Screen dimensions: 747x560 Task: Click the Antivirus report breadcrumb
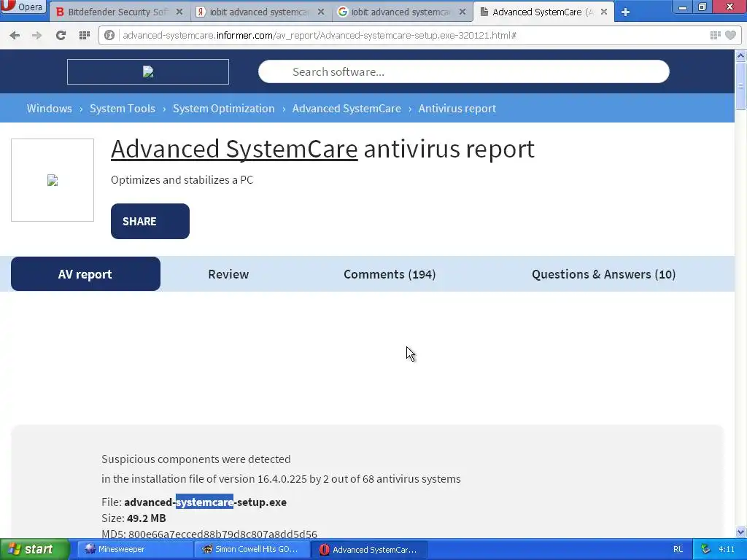(x=457, y=109)
